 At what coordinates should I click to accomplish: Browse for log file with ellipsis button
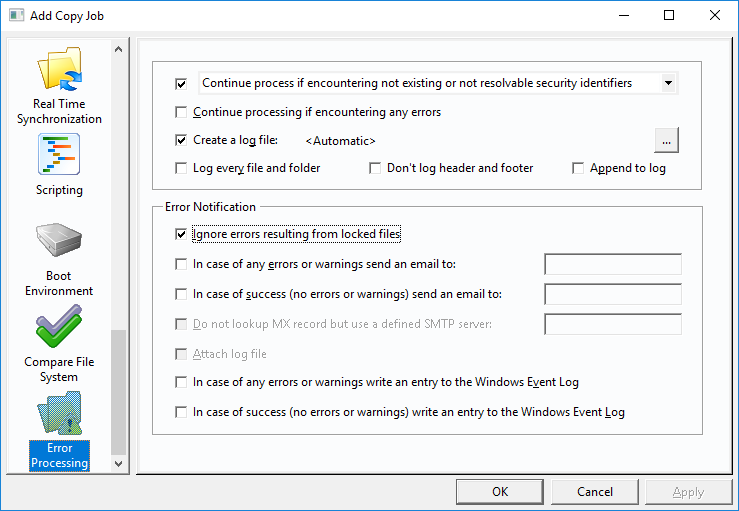pyautogui.click(x=666, y=140)
